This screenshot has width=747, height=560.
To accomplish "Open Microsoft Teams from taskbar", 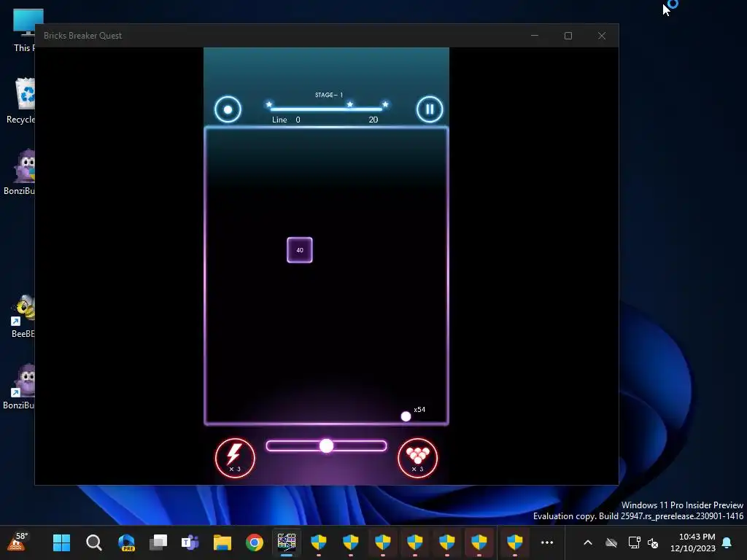I will [x=190, y=542].
